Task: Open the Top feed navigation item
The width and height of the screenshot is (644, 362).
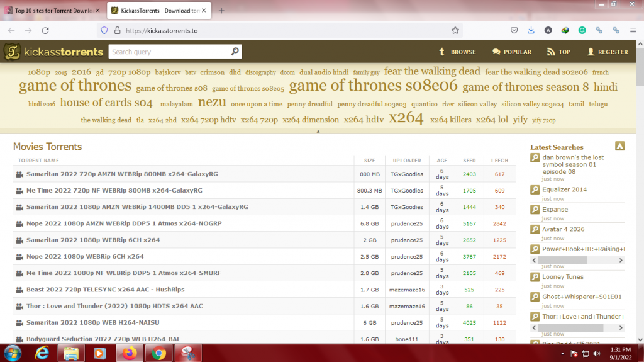Action: 558,52
